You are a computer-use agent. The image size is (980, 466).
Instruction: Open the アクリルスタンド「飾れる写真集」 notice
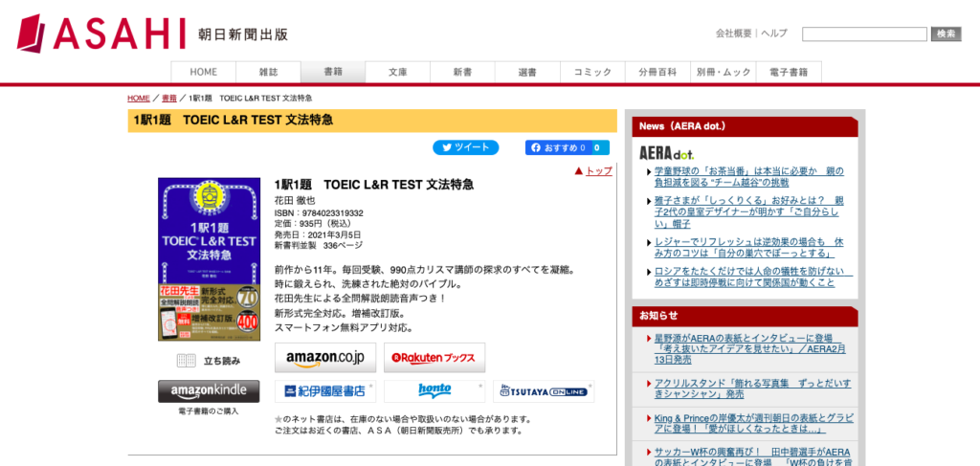[x=753, y=389]
